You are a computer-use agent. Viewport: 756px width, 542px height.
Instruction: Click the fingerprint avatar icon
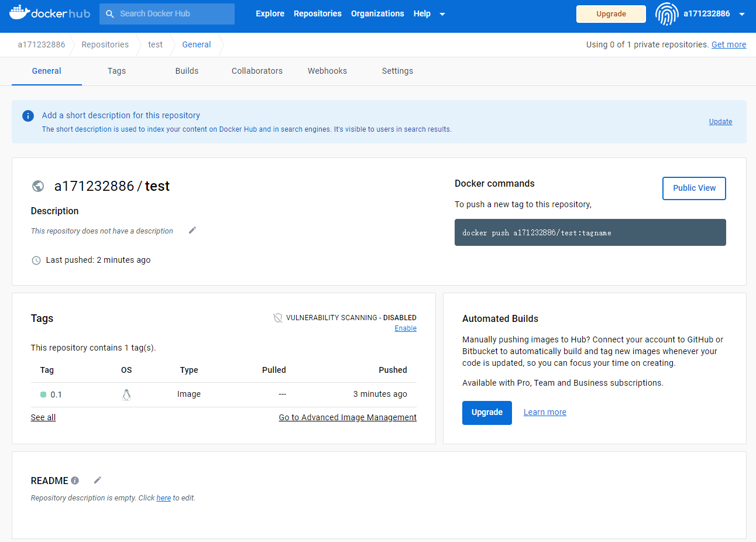[x=666, y=13]
